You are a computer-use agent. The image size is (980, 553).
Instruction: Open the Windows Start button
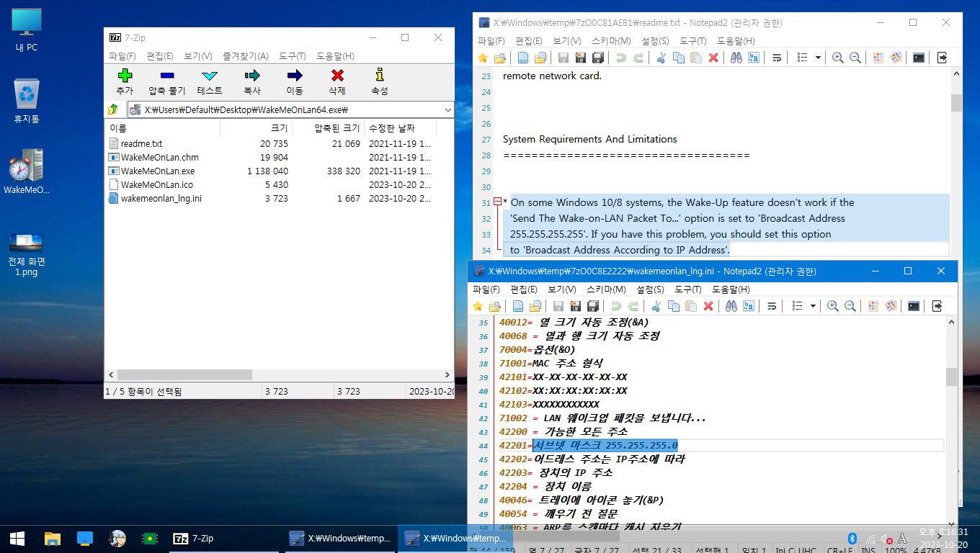17,538
